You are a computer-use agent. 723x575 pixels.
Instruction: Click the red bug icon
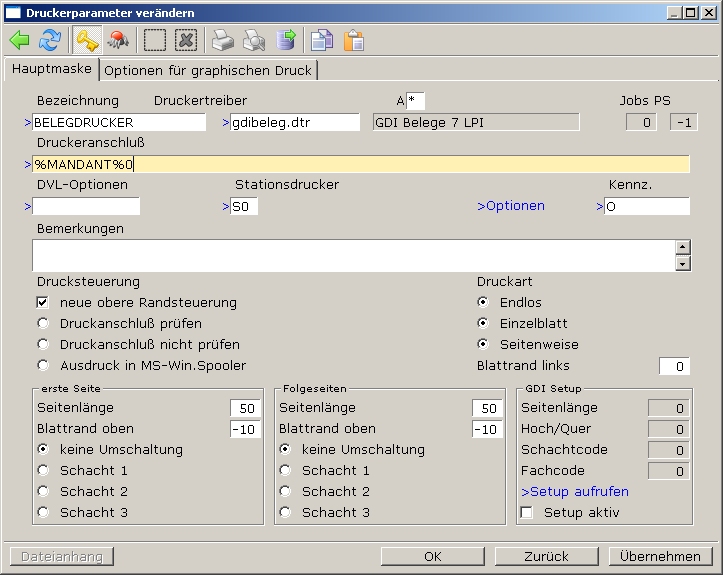pyautogui.click(x=119, y=40)
